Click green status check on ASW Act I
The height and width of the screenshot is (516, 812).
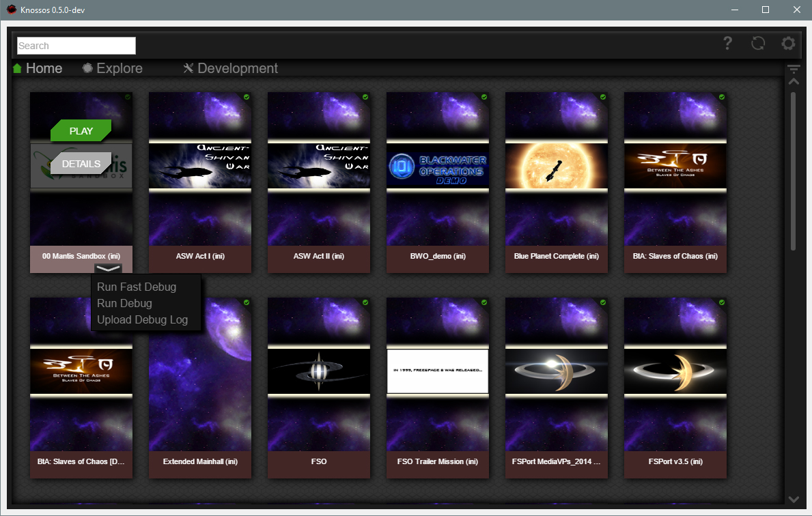(x=247, y=97)
